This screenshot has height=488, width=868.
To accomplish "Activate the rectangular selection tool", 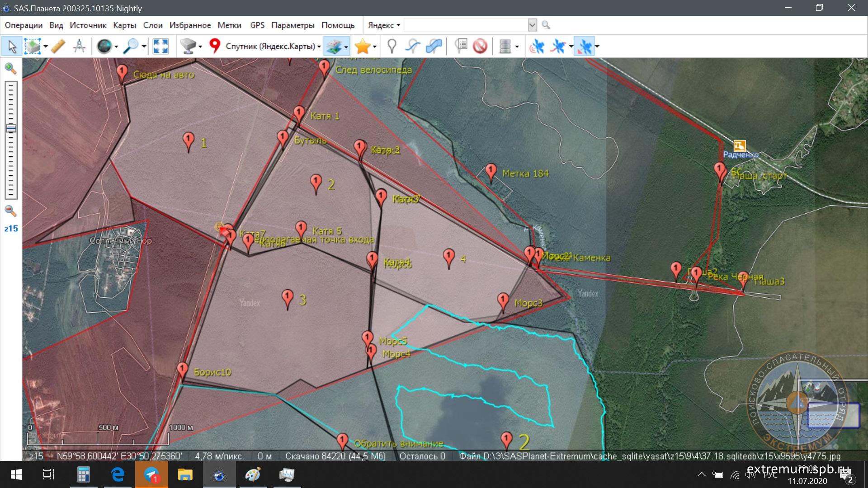I will (x=33, y=46).
